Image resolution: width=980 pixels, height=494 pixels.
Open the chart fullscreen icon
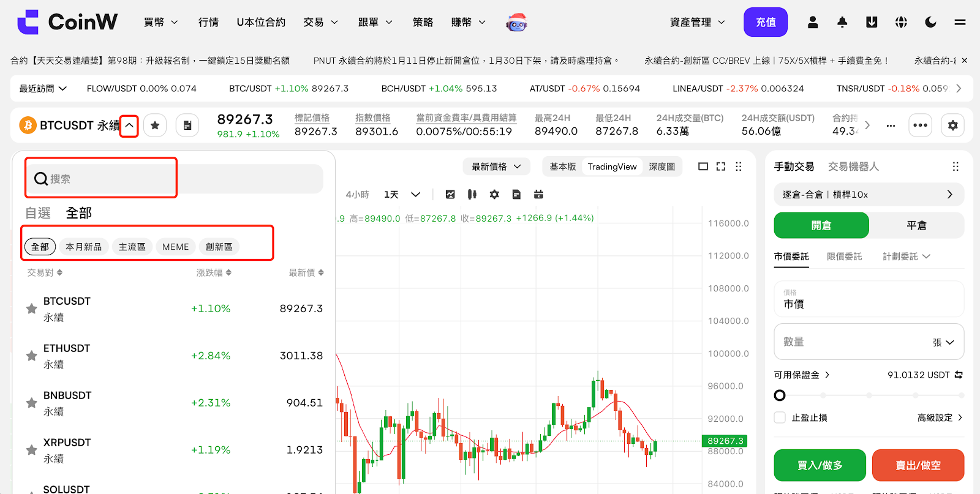pyautogui.click(x=721, y=167)
